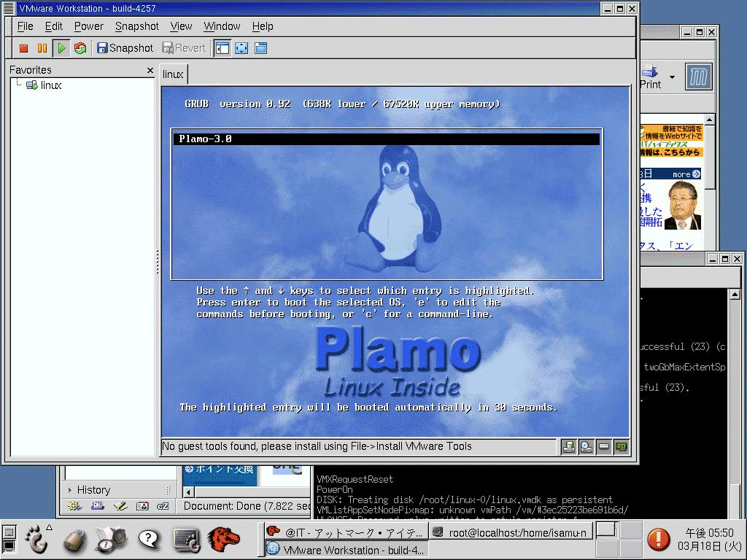
Task: Click the Favorites panel resize grip handle
Action: coord(158,262)
